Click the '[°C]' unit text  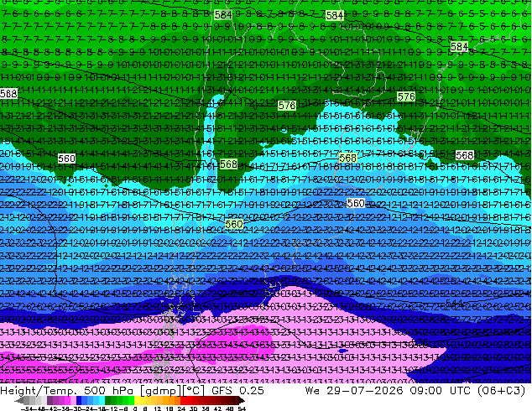194,391
